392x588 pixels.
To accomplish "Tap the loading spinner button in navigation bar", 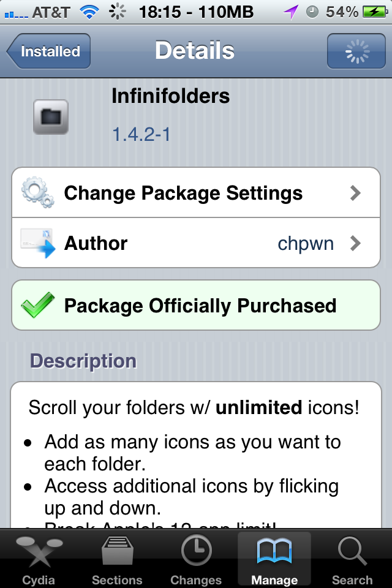I will (356, 51).
